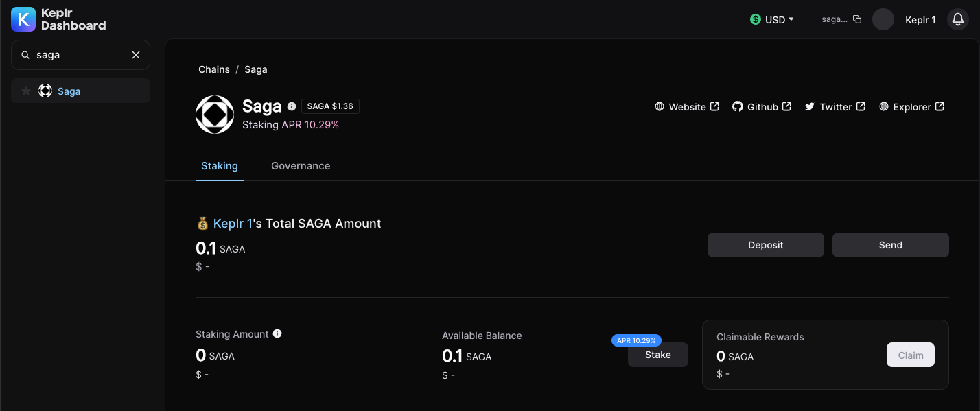This screenshot has width=980, height=411.
Task: Click the Keplr Dashboard logo icon
Action: pos(23,19)
